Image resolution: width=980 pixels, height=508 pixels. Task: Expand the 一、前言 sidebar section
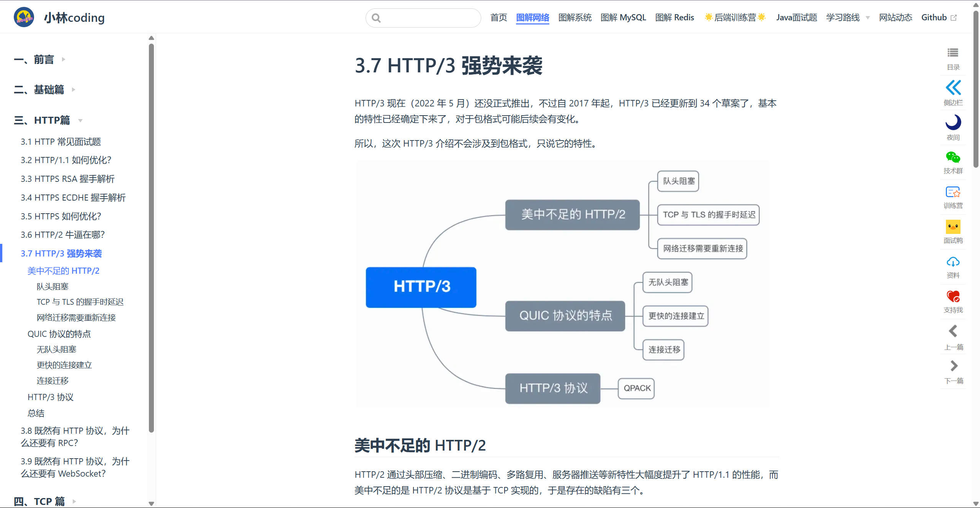pyautogui.click(x=34, y=60)
